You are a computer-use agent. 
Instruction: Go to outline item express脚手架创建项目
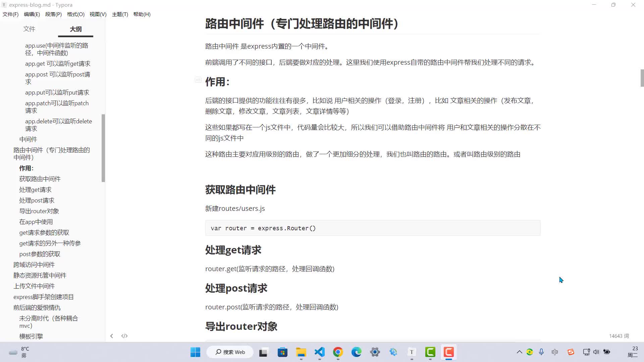point(44,297)
